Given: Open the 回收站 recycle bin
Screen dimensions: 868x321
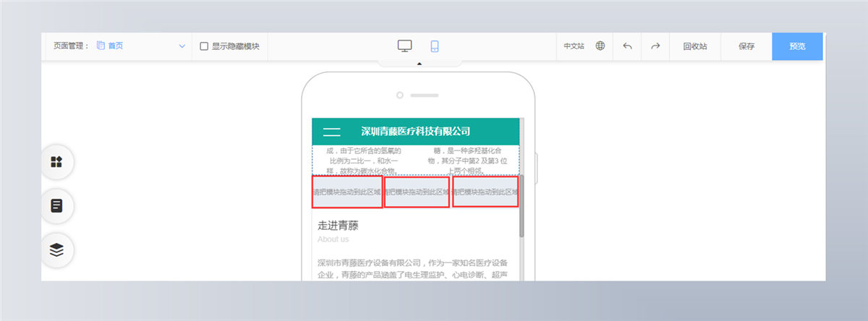Looking at the screenshot, I should point(694,46).
